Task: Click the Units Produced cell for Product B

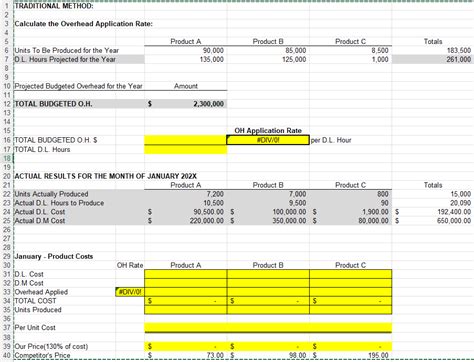Action: pyautogui.click(x=268, y=310)
